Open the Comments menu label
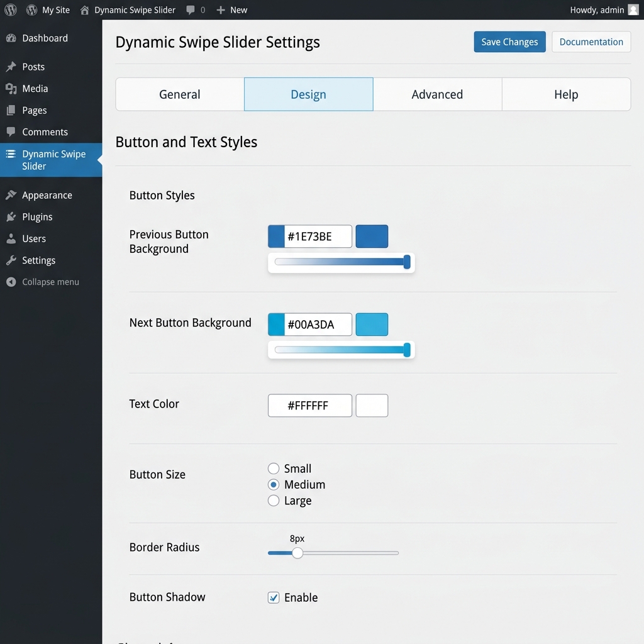The width and height of the screenshot is (644, 644). (x=45, y=132)
